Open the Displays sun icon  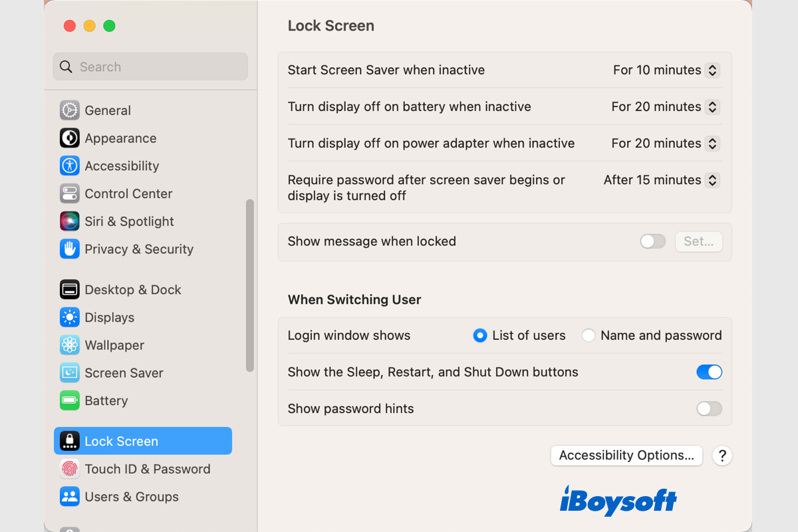coord(69,317)
